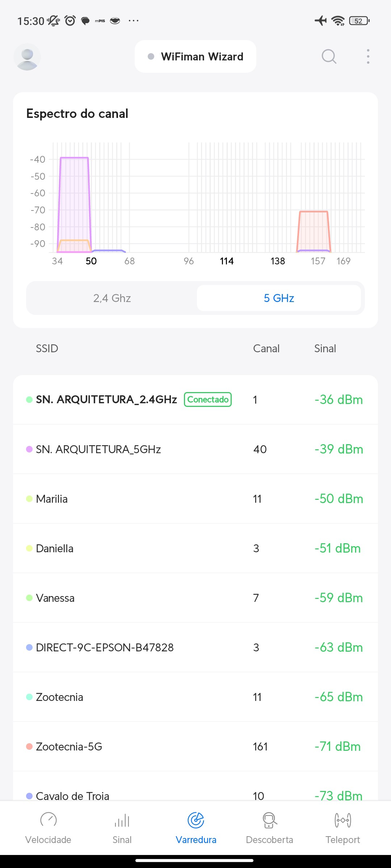Open the SN. ARQUITETURA_5GHz network entry
Viewport: 391px width, 868px height.
[98, 449]
